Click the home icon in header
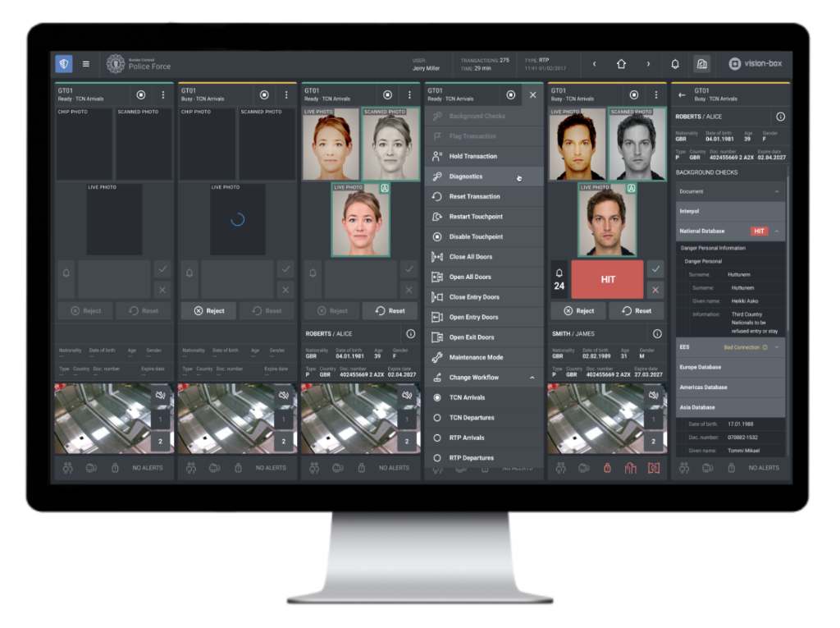The width and height of the screenshot is (840, 628). (x=621, y=64)
